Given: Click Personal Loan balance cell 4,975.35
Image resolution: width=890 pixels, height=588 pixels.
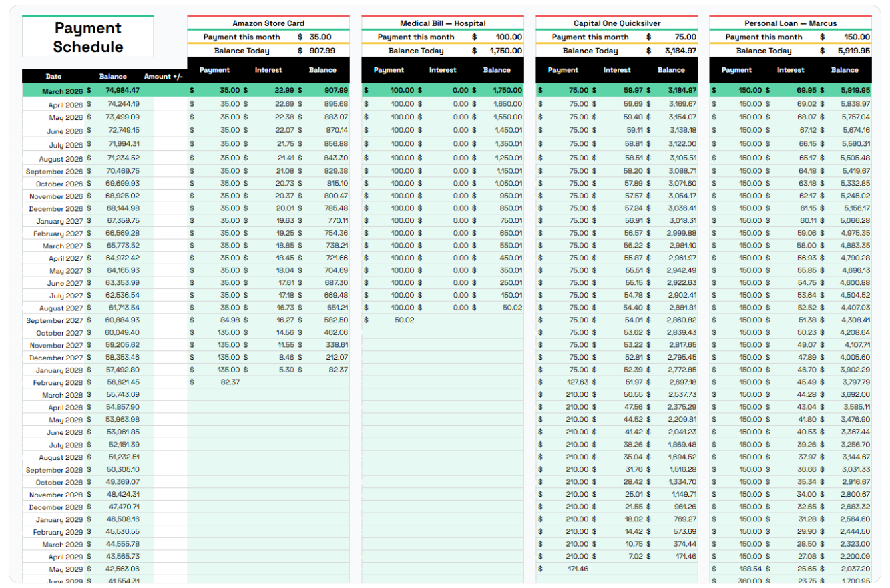Looking at the screenshot, I should tap(856, 232).
